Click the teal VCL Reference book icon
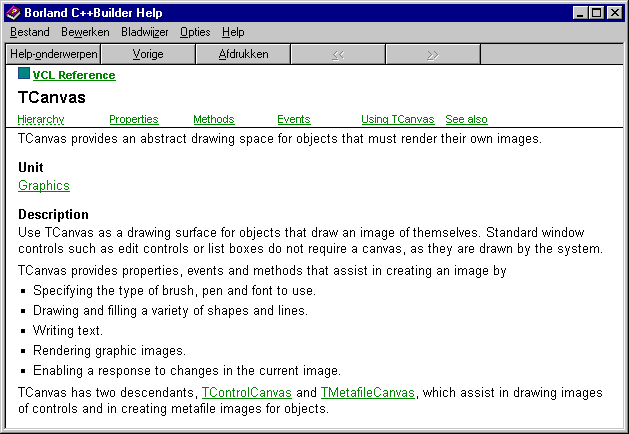 coord(24,74)
